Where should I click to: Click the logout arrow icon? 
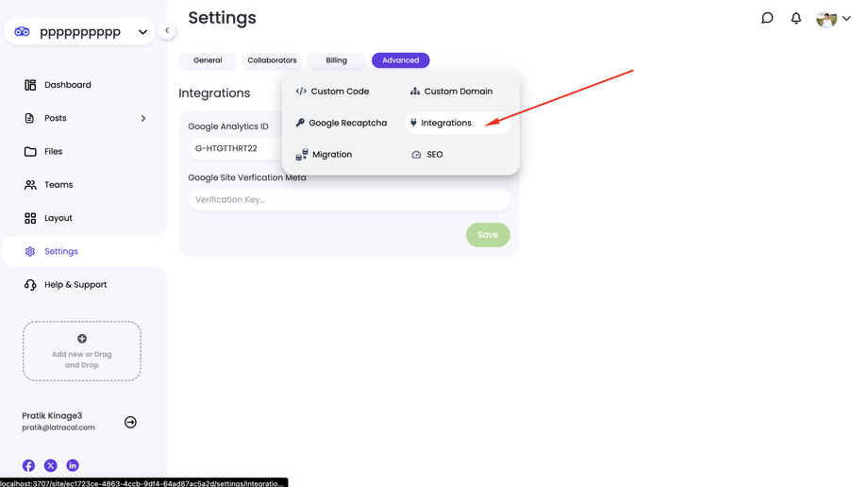[x=130, y=422]
